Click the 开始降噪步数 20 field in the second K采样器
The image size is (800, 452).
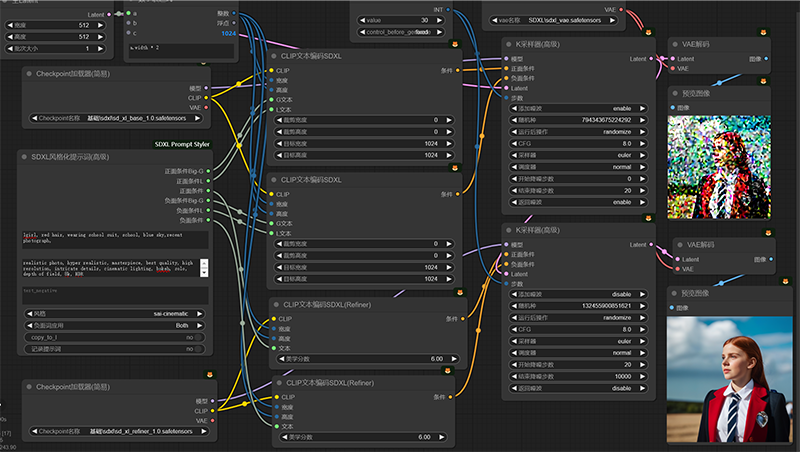point(579,365)
